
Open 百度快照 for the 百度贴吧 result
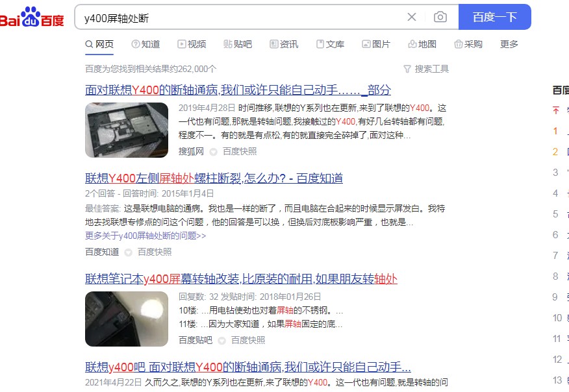coord(248,340)
